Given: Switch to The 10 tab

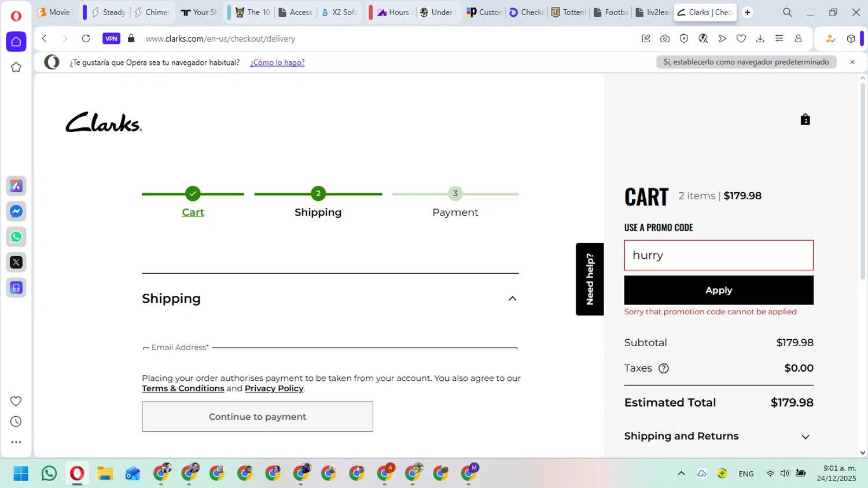Looking at the screenshot, I should (252, 12).
